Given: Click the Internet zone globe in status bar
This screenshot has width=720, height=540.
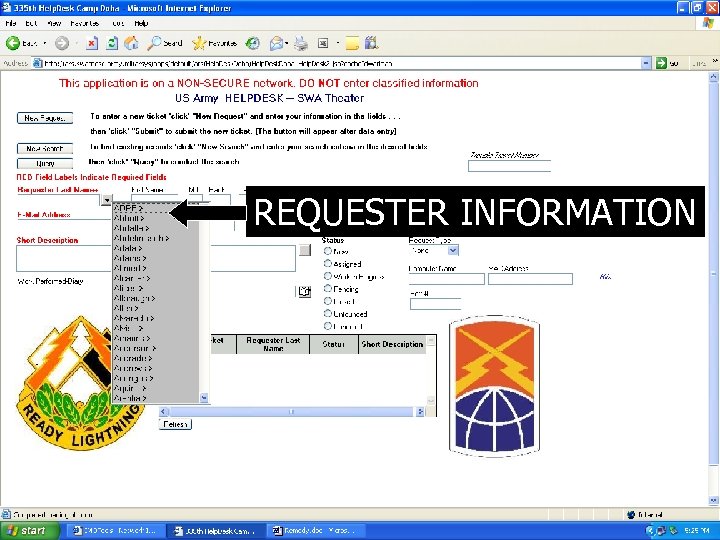Looking at the screenshot, I should point(631,515).
